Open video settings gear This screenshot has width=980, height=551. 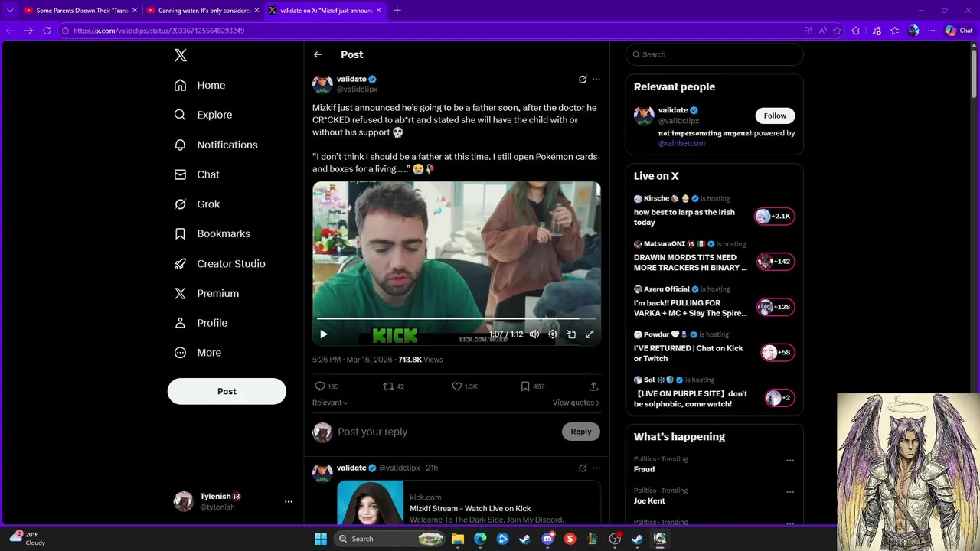[553, 334]
